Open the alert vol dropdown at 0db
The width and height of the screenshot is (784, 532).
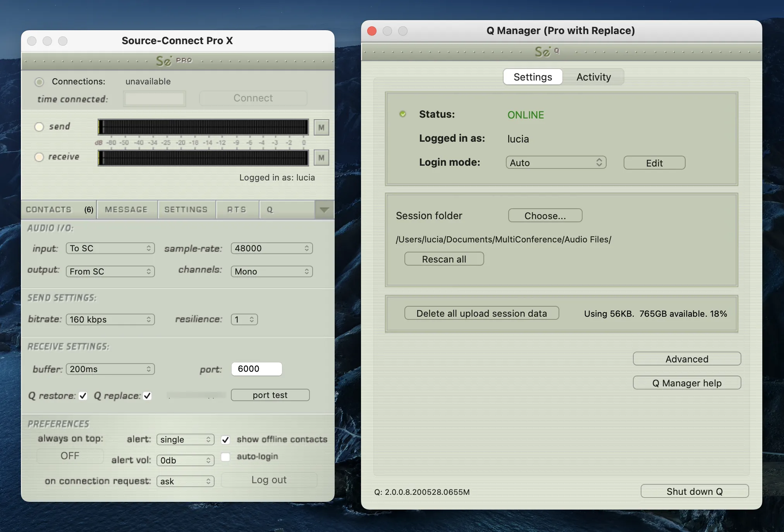click(186, 460)
